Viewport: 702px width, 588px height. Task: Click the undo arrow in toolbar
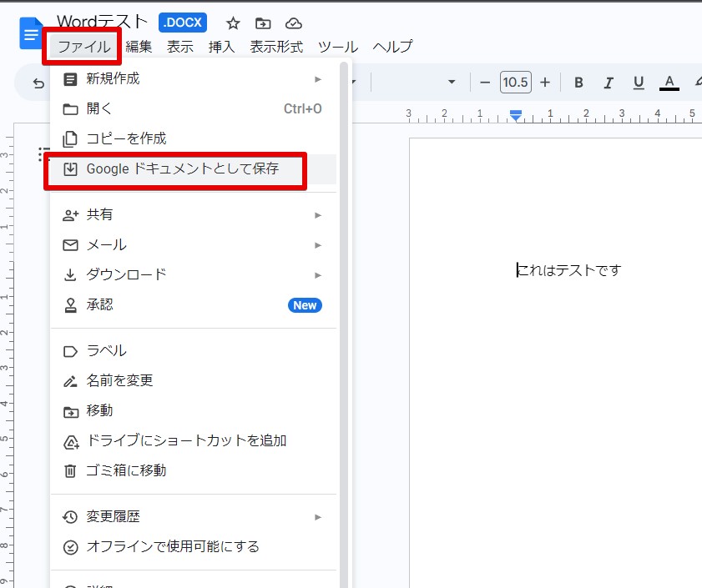[39, 83]
